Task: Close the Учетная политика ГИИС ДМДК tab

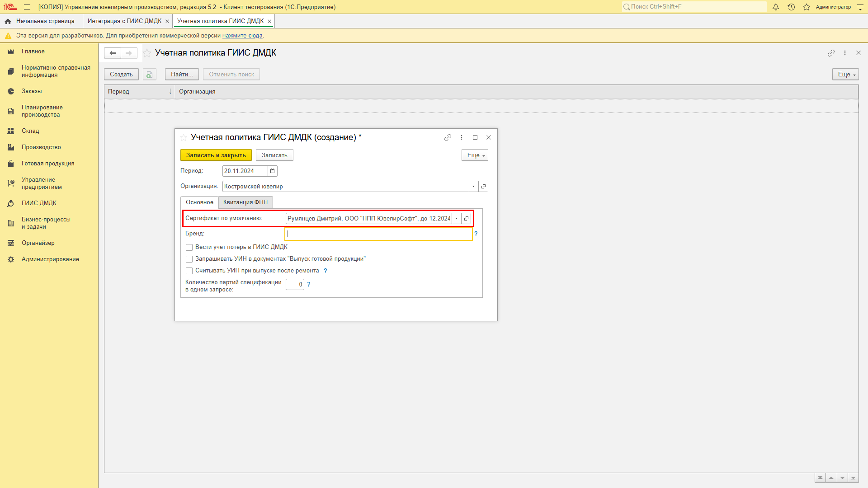Action: coord(269,21)
